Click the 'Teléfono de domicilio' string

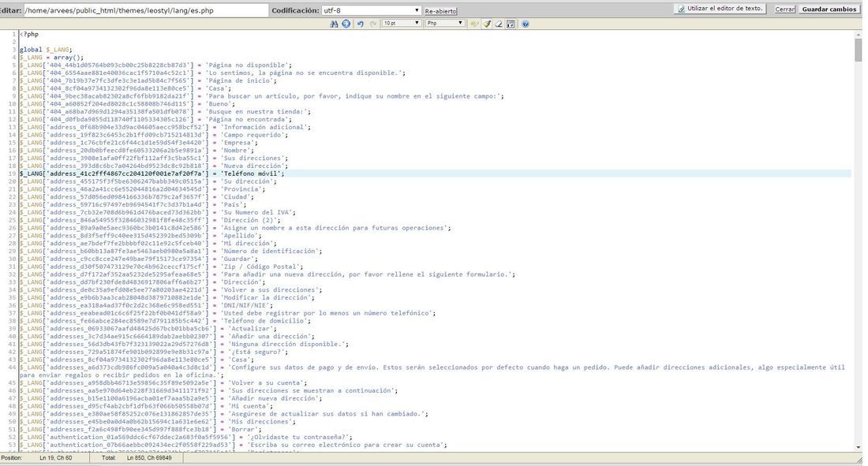(264, 321)
